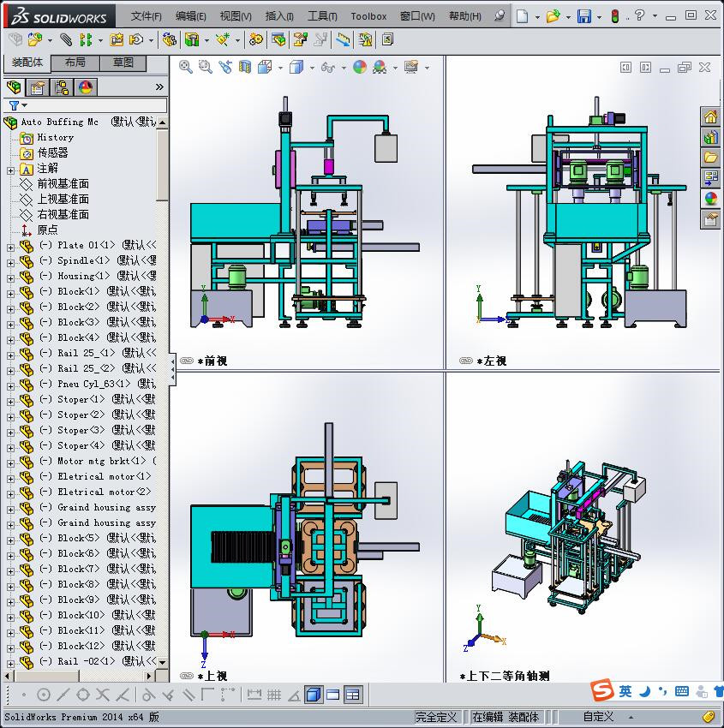Open the 文件(F) menu

[146, 16]
